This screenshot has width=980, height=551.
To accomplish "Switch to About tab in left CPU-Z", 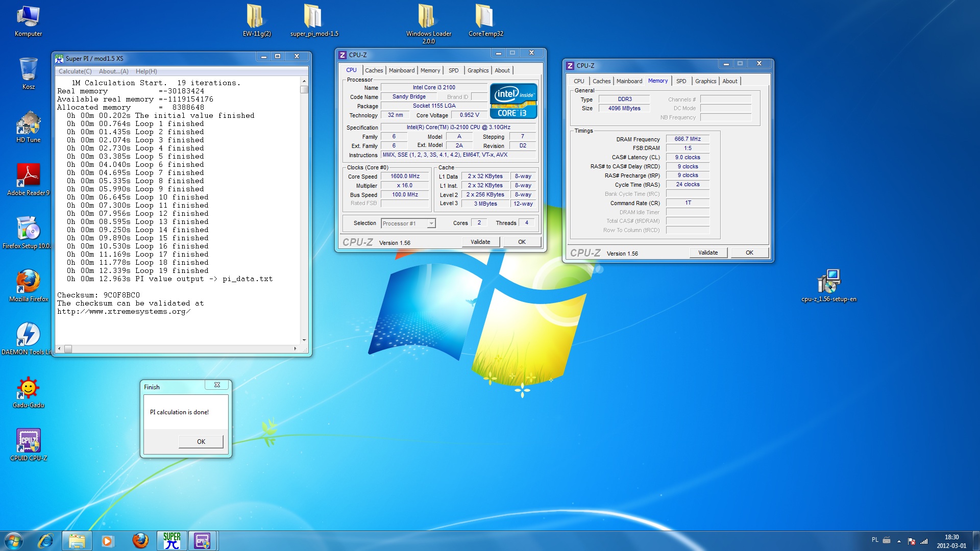I will [502, 70].
